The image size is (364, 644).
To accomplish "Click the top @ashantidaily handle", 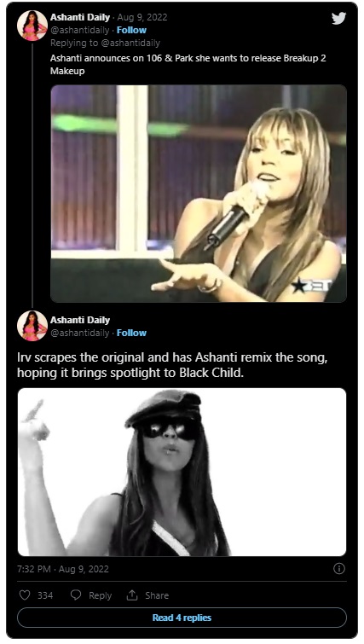I will (80, 30).
